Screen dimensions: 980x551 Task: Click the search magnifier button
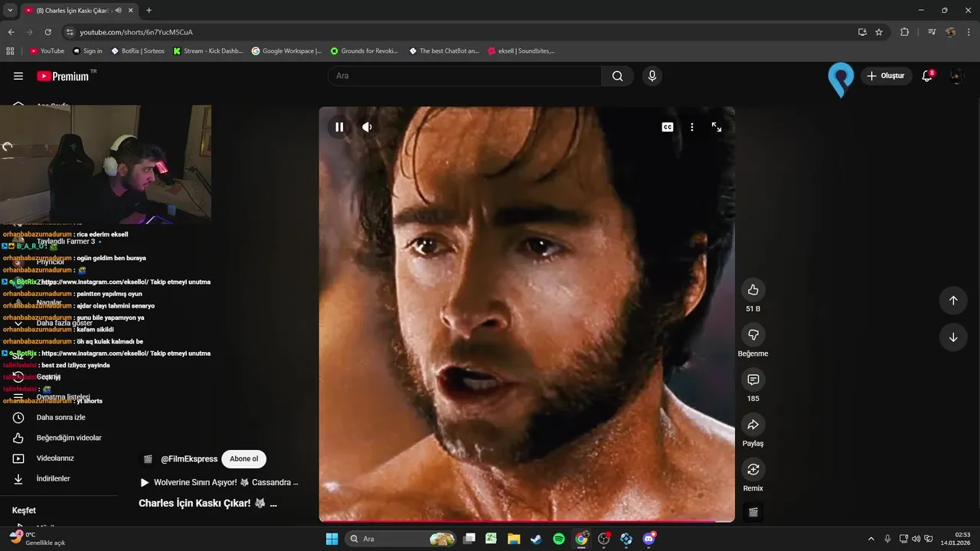click(617, 76)
